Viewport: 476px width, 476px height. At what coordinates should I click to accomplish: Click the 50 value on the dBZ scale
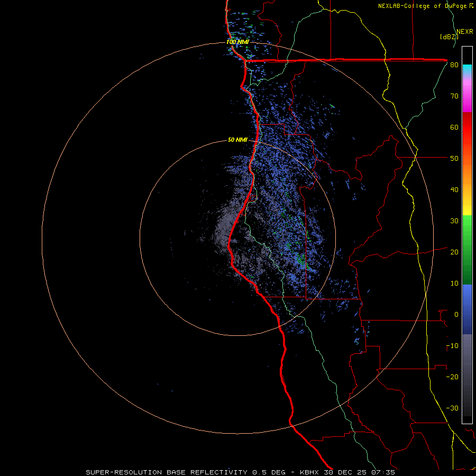point(454,159)
